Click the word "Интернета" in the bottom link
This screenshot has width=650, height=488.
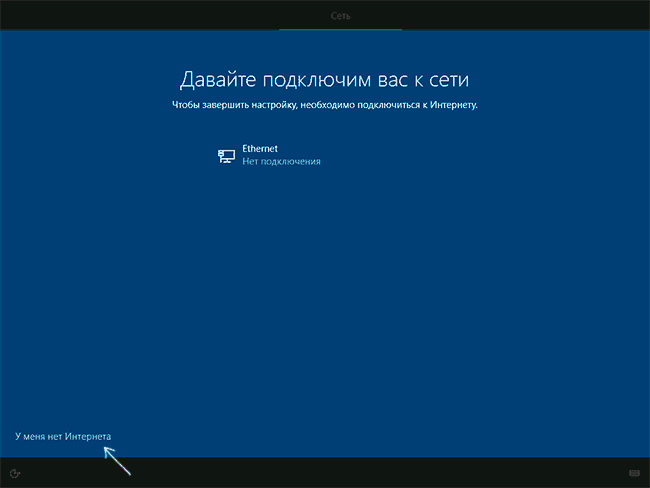pos(88,437)
